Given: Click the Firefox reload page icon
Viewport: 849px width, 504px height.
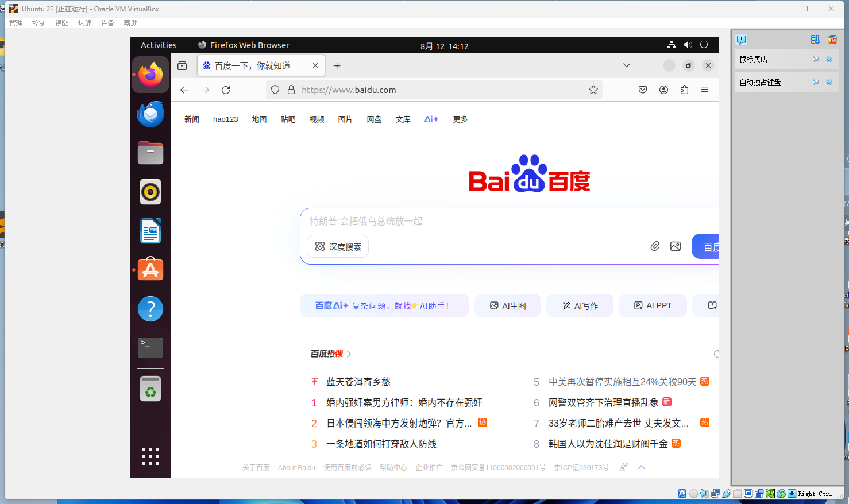Looking at the screenshot, I should (x=226, y=90).
